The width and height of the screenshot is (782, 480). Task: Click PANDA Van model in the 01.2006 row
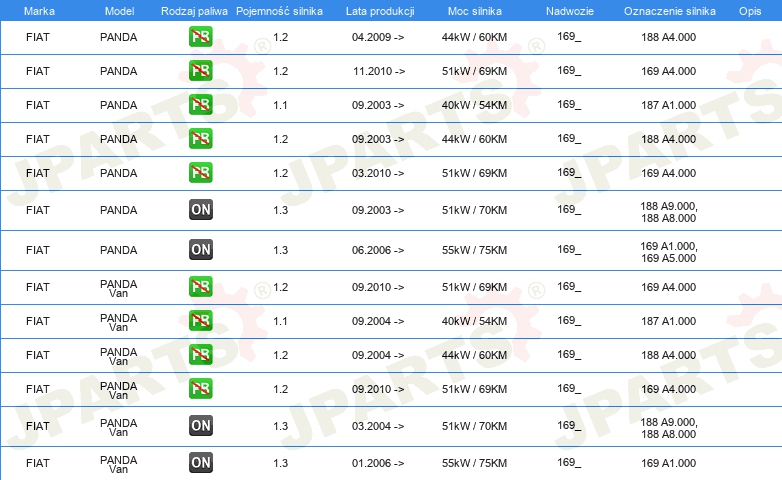tap(119, 464)
